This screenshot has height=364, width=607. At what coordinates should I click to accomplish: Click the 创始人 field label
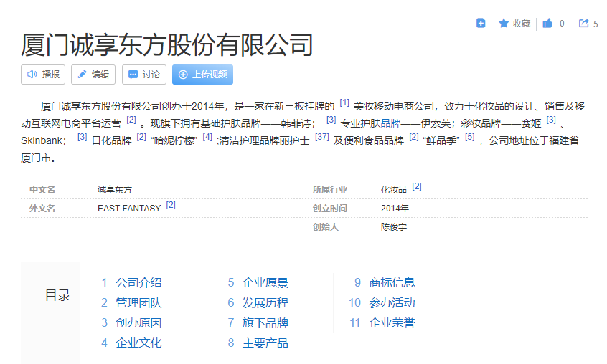(326, 227)
